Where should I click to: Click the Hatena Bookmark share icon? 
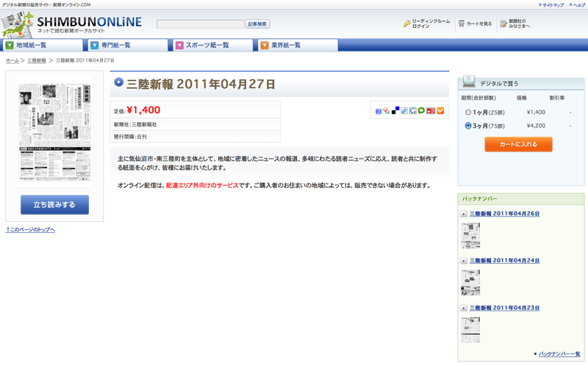378,111
